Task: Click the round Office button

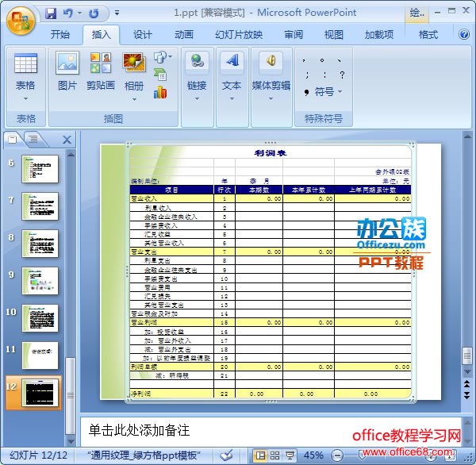Action: [21, 21]
